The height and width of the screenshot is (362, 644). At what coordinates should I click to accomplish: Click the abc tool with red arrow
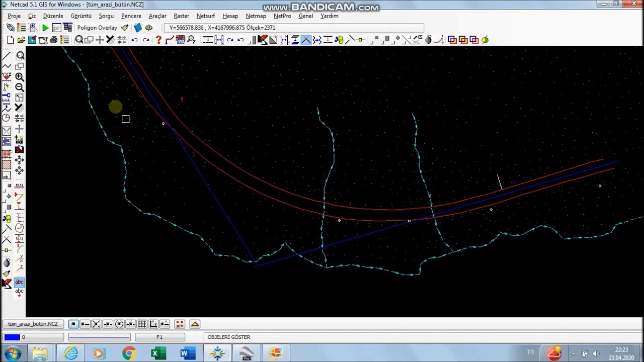[x=19, y=293]
